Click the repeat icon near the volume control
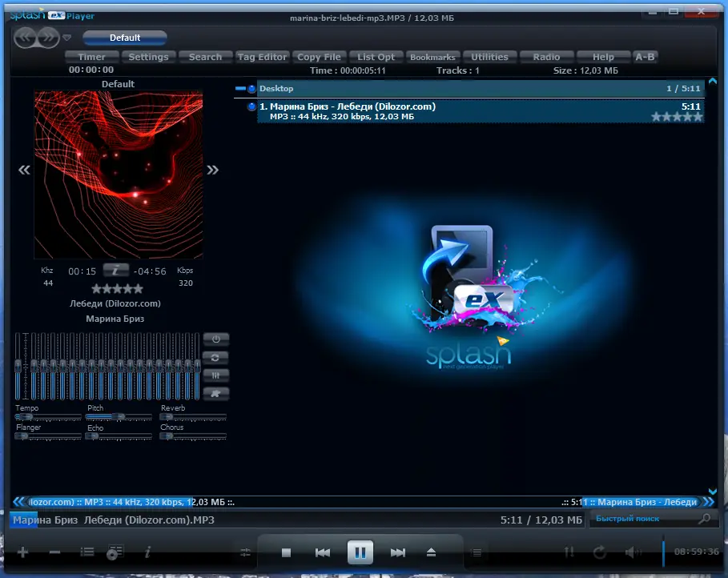The height and width of the screenshot is (578, 728). coord(599,552)
